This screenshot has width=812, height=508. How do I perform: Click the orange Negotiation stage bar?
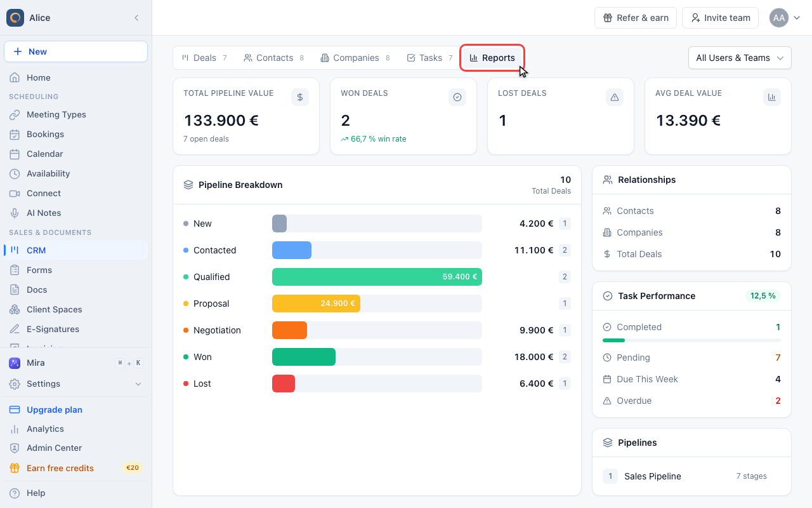point(289,330)
